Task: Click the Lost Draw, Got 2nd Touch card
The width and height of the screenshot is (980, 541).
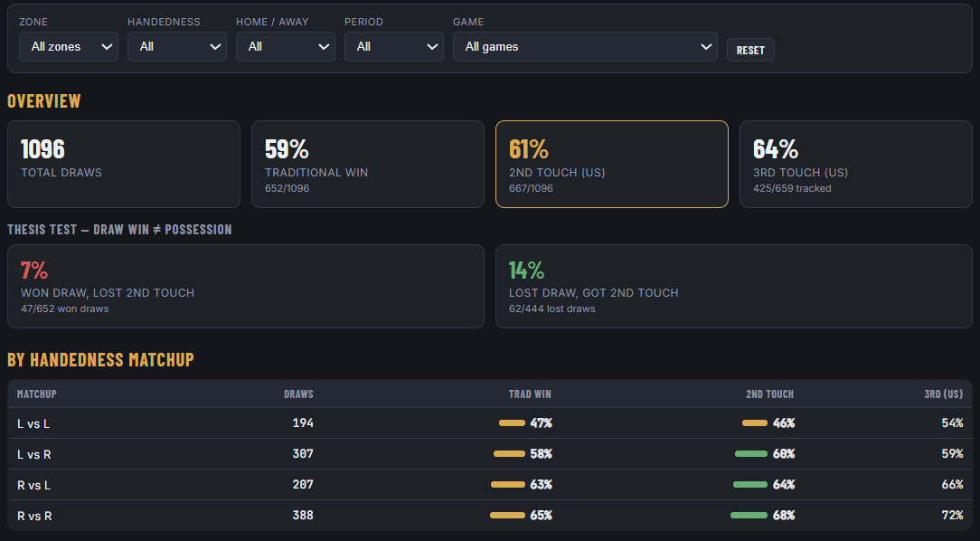Action: [x=734, y=287]
